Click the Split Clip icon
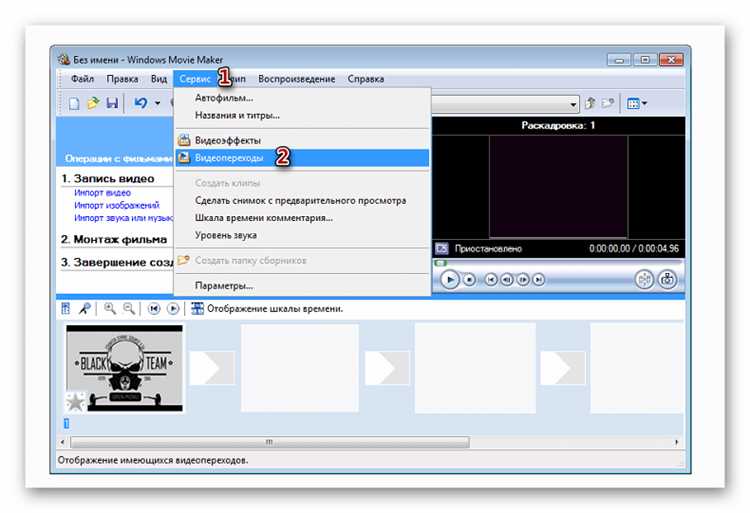Viewport: 750px width, 513px height. pyautogui.click(x=644, y=280)
